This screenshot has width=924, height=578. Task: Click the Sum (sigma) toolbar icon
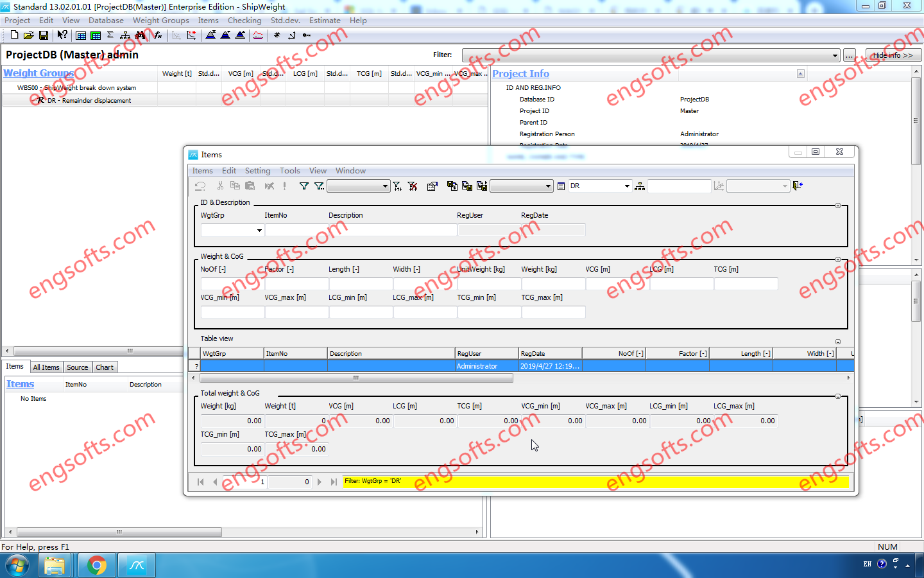(x=110, y=35)
